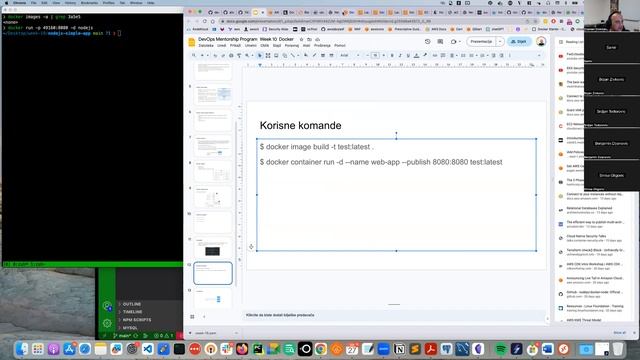The image size is (640, 360).
Task: Open the comments panel icon in Slides
Action: [x=440, y=42]
